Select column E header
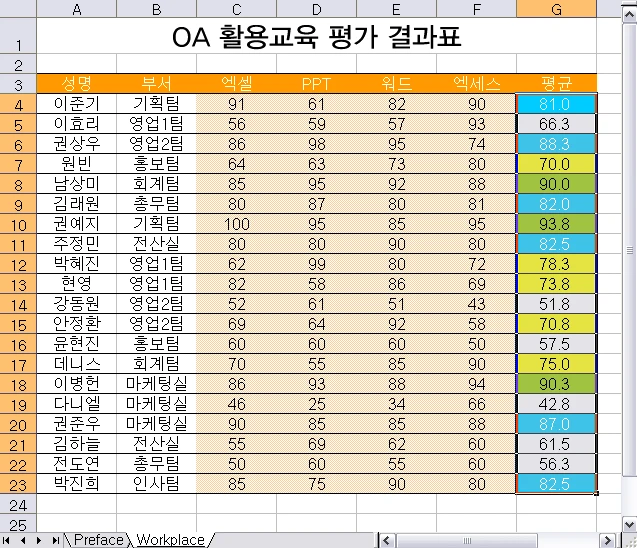The image size is (637, 548). 396,9
